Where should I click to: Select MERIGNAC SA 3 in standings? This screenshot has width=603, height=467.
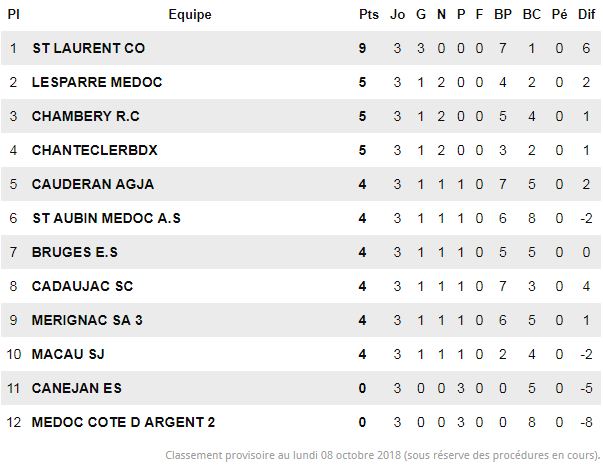point(87,320)
